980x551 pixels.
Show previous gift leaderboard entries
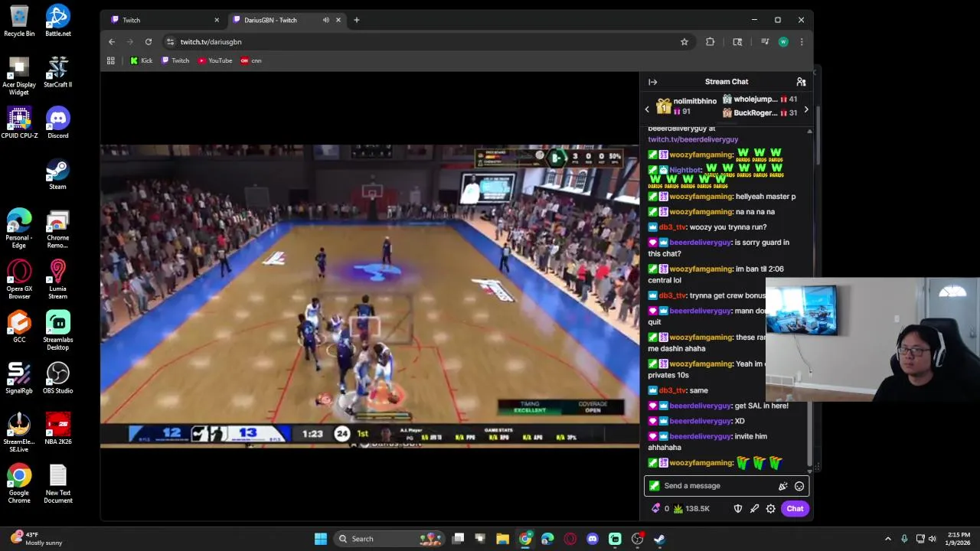pyautogui.click(x=647, y=109)
